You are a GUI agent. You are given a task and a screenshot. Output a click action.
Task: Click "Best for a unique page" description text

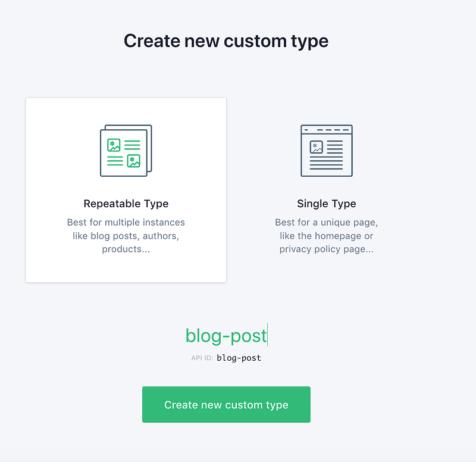(327, 223)
